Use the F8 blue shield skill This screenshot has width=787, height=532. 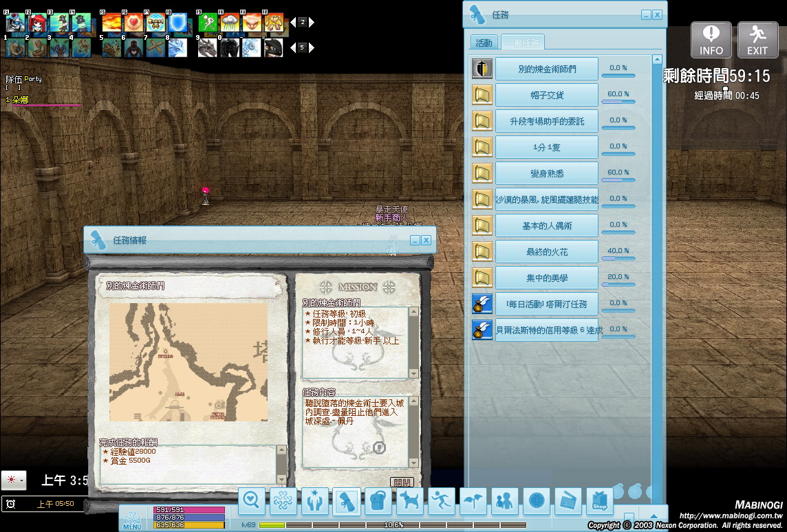pyautogui.click(x=177, y=23)
